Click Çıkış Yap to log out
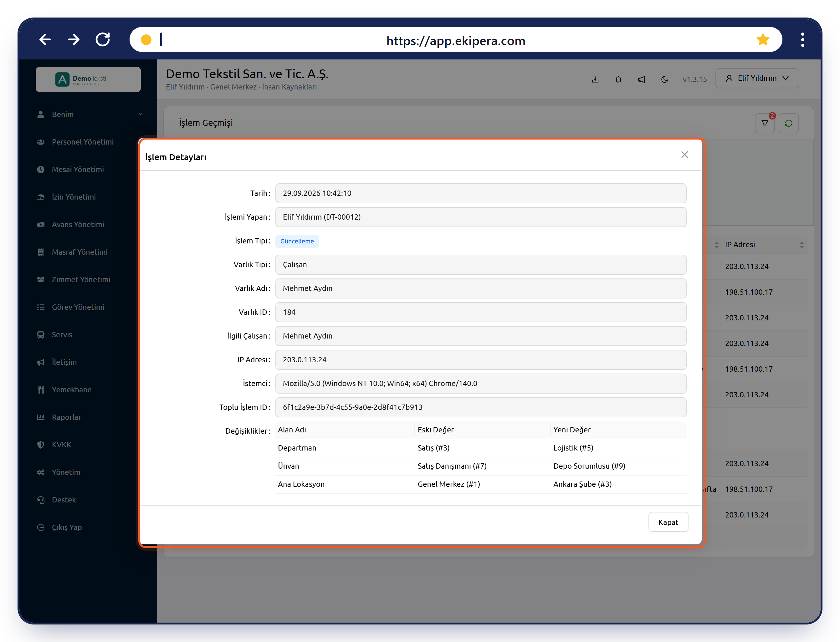Screen dimensions: 840x642 point(67,527)
